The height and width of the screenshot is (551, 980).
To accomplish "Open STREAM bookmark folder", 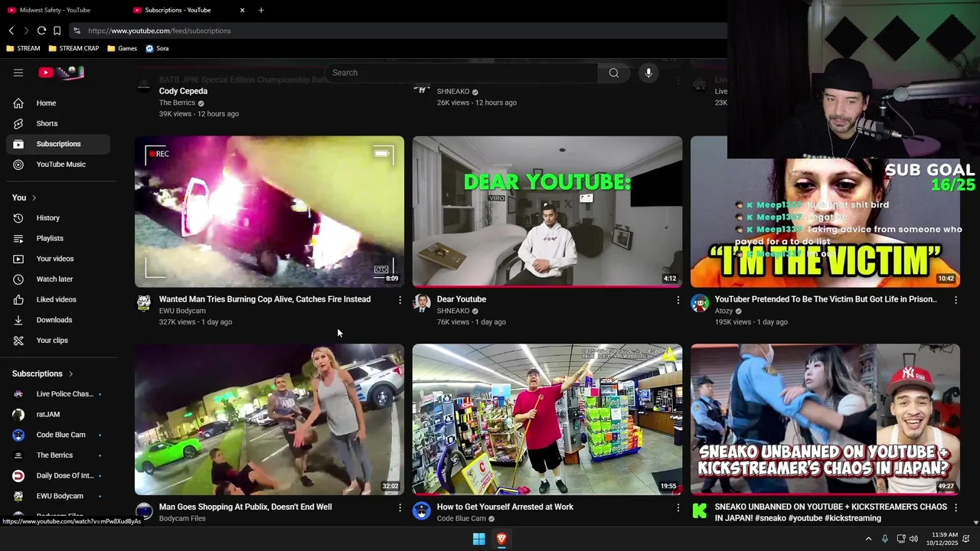I will tap(23, 48).
